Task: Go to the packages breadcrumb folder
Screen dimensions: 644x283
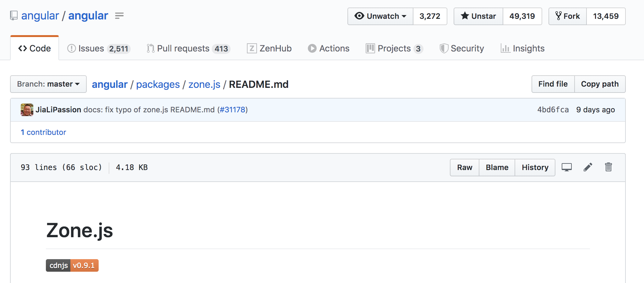Action: point(158,84)
